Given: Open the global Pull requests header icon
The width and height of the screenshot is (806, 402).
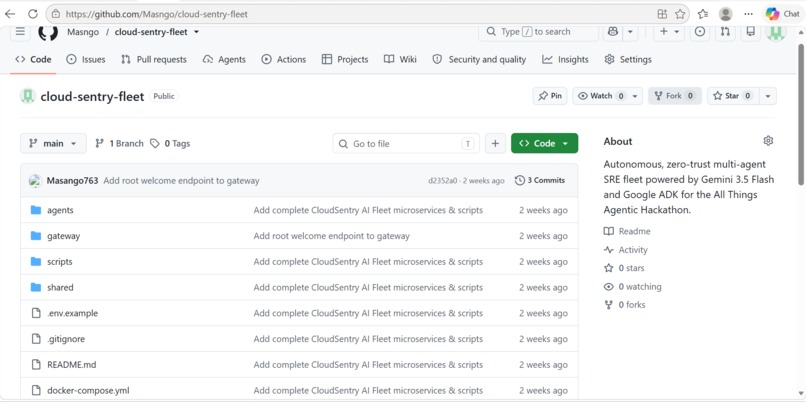Looking at the screenshot, I should tap(725, 32).
